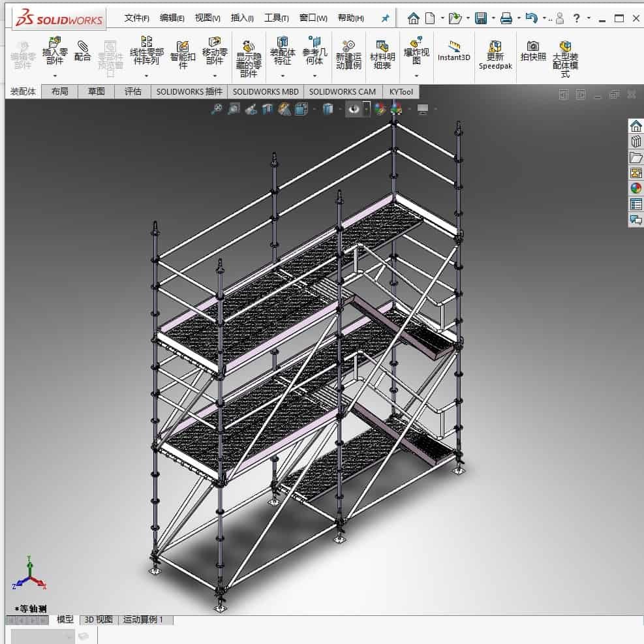644x644 pixels.
Task: Save document with floppy disk icon
Action: click(x=480, y=18)
